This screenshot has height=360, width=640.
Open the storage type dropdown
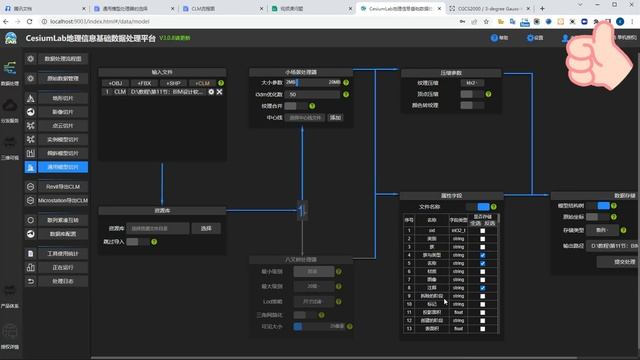tap(602, 230)
